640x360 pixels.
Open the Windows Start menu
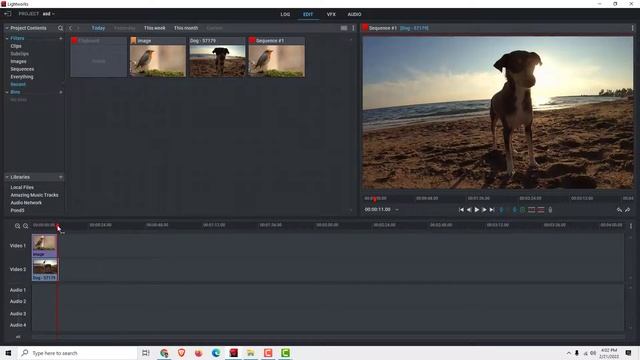(x=8, y=353)
